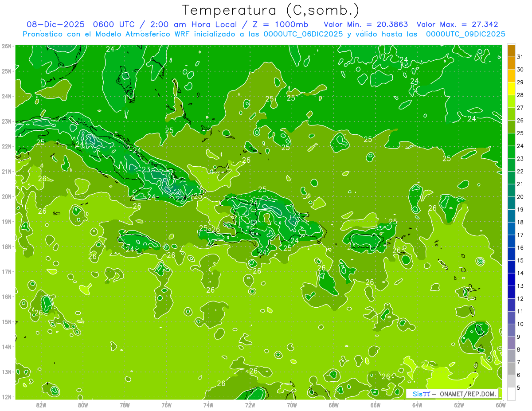This screenshot has height=411, width=532.
Task: Click the 13N latitude axis label
Action: pos(6,372)
